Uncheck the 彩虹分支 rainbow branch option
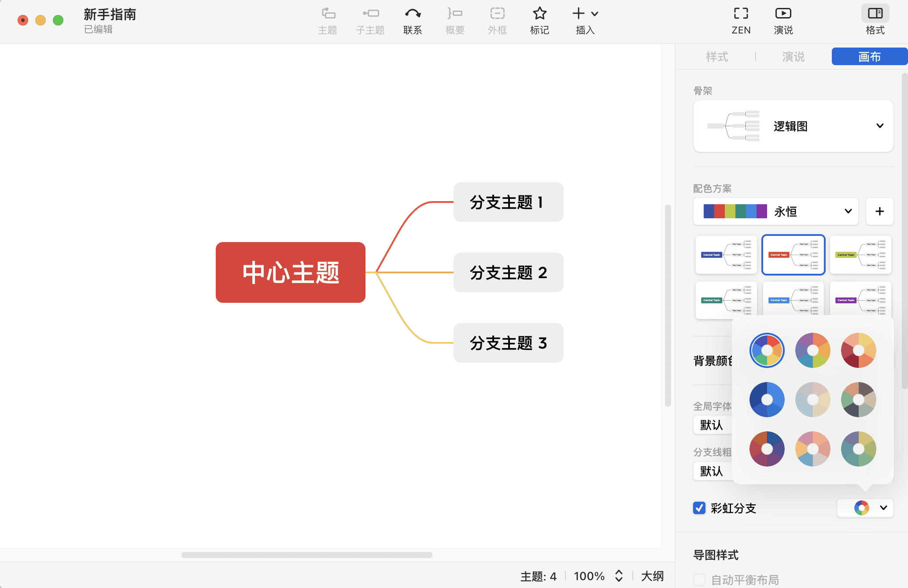 699,508
